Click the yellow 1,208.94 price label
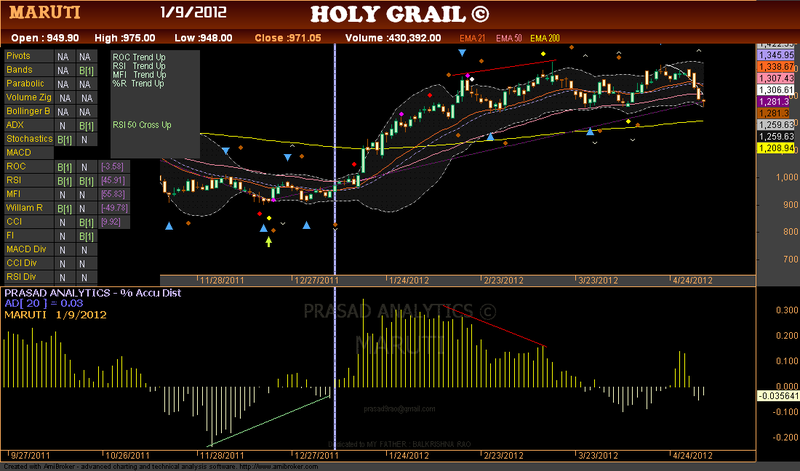The image size is (800, 471). pos(776,148)
